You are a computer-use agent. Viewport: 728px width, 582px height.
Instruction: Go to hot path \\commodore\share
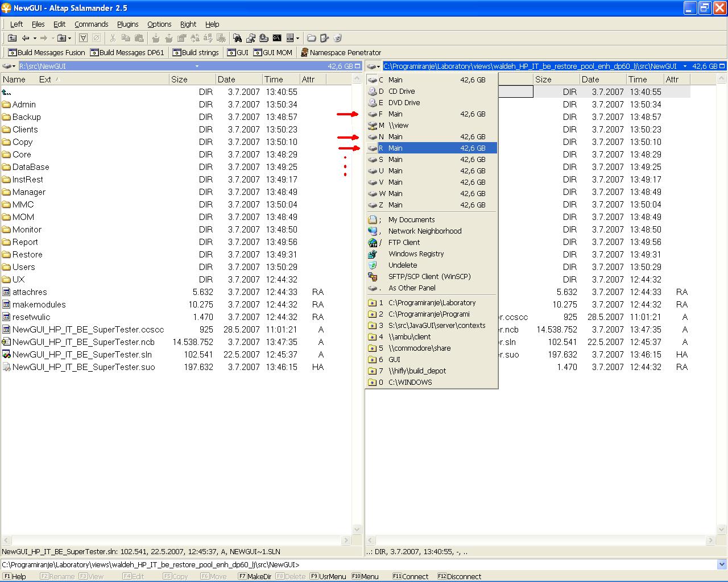click(x=432, y=348)
